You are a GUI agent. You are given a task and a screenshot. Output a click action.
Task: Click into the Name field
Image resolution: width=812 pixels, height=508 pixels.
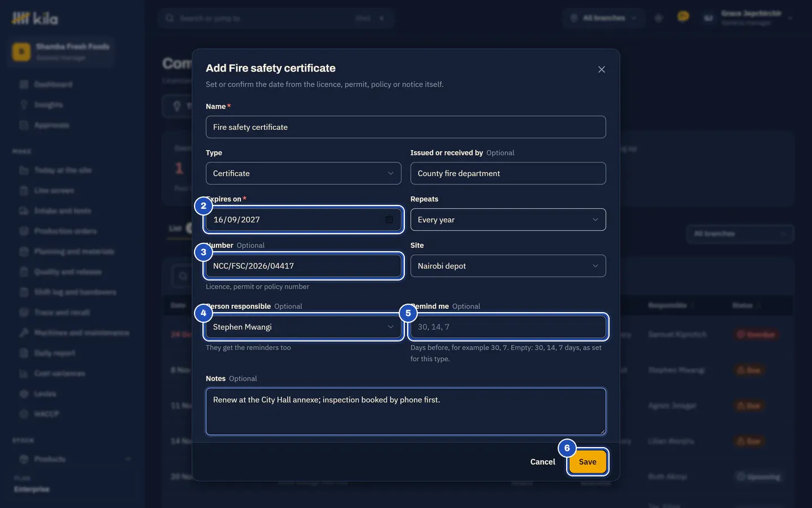[406, 127]
